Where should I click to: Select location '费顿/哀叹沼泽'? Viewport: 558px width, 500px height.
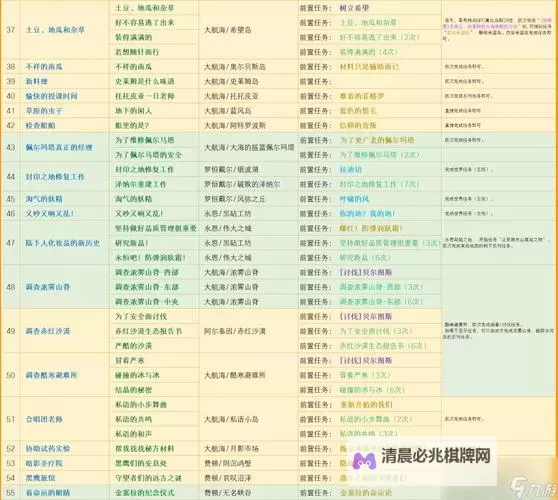point(228,478)
